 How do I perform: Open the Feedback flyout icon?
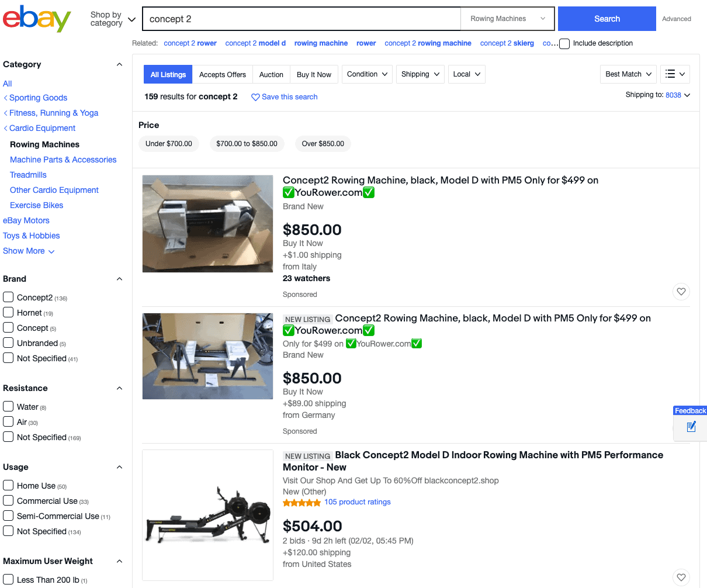coord(690,427)
